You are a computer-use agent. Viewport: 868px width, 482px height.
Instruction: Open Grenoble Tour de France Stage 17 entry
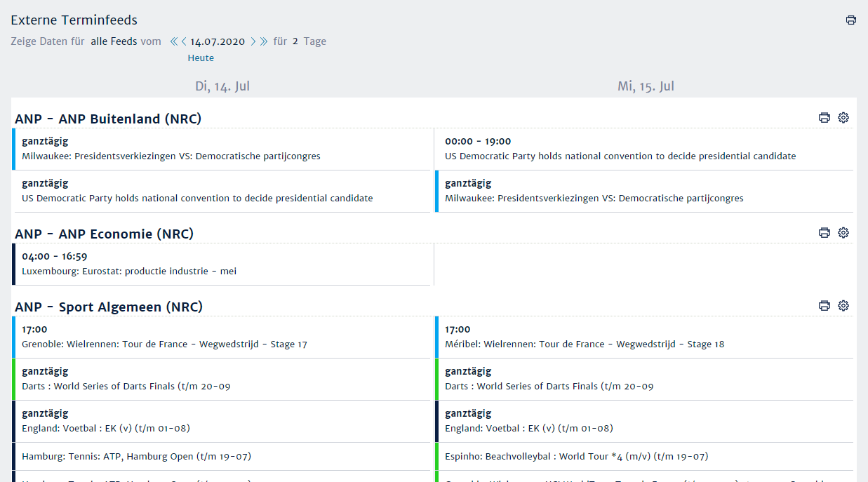(x=222, y=337)
